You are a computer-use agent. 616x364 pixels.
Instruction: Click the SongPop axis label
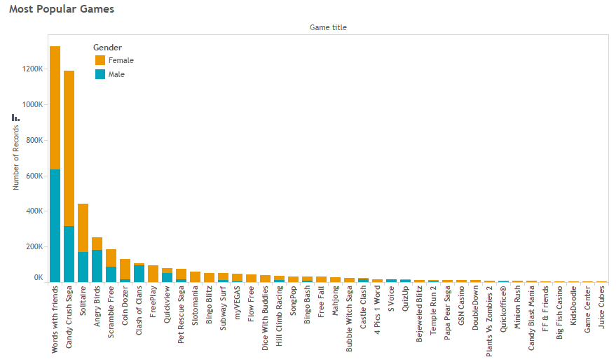(293, 300)
